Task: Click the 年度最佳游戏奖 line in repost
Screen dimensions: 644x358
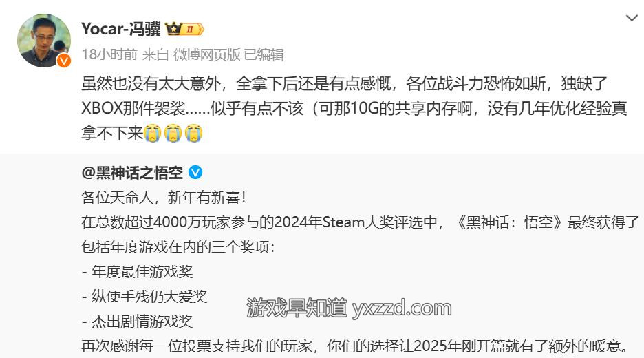Action: pos(137,272)
